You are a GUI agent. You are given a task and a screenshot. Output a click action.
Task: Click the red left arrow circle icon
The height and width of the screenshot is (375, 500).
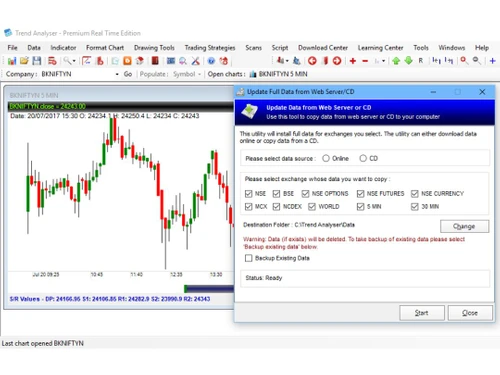pyautogui.click(x=312, y=61)
